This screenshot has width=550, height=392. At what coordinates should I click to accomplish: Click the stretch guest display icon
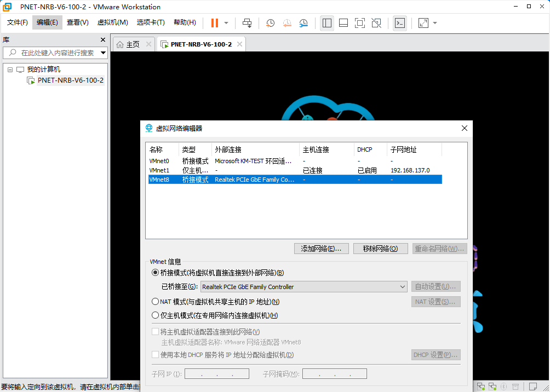coord(423,23)
